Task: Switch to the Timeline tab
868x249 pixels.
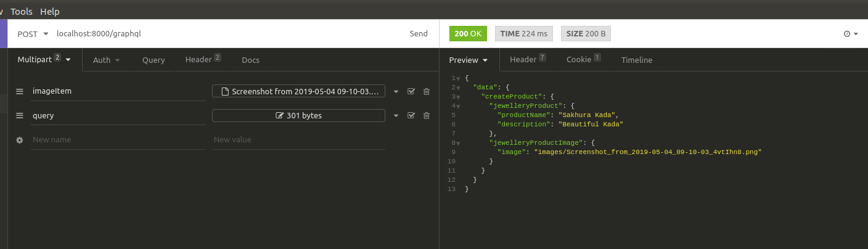Action: coord(636,60)
